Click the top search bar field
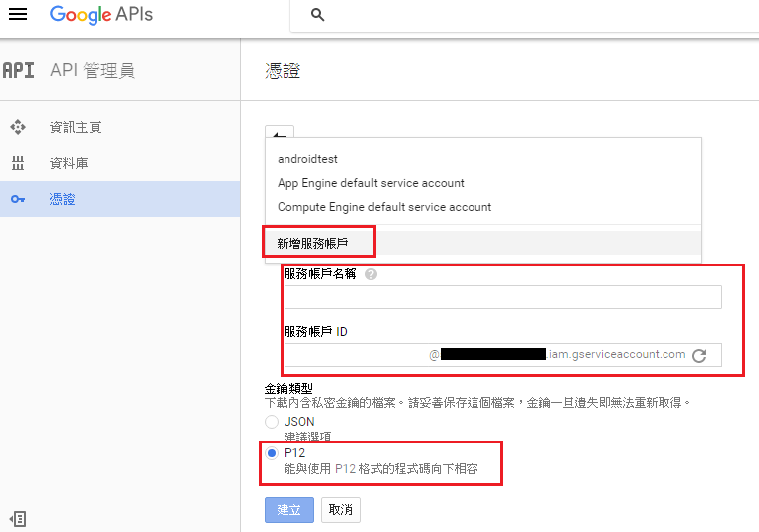The height and width of the screenshot is (532, 759). [524, 16]
